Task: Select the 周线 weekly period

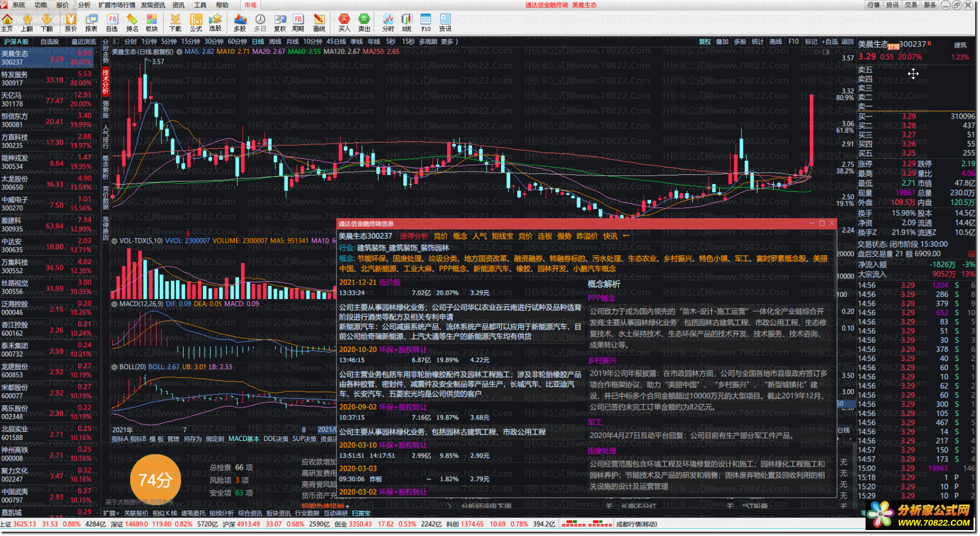Action: [275, 42]
